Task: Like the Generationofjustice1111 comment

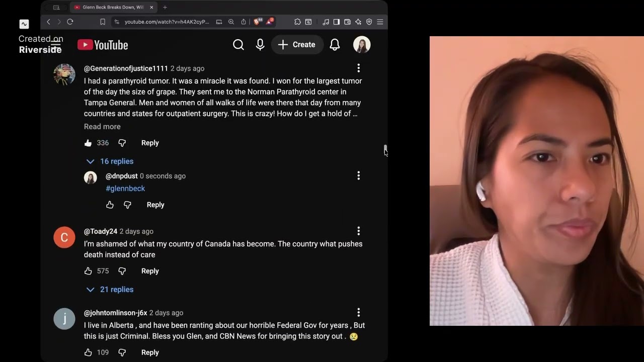Action: point(88,143)
